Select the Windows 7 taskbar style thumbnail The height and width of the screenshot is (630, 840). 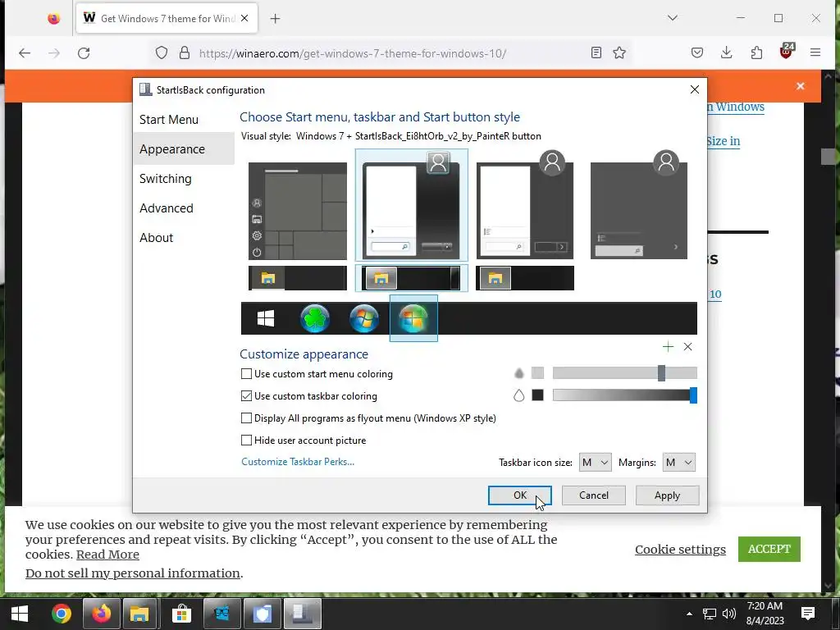(412, 278)
